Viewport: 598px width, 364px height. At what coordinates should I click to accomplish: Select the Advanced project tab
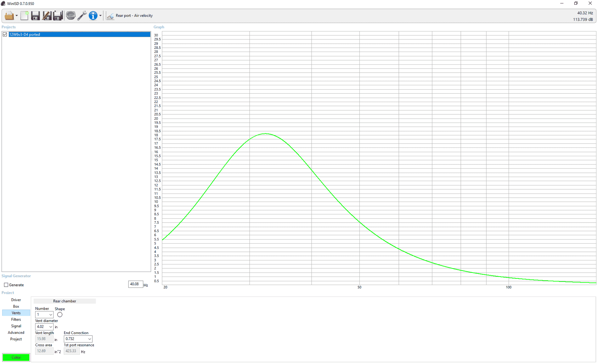16,333
